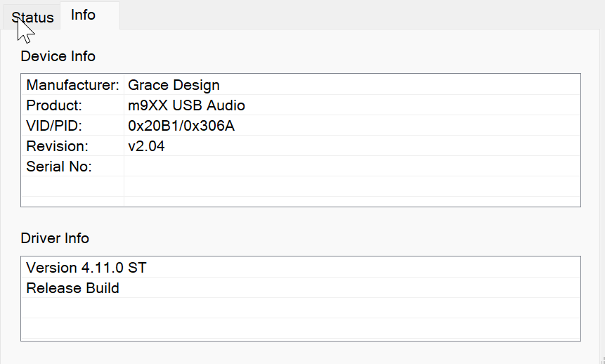Click the Revision label cell
This screenshot has height=364, width=605.
57,146
